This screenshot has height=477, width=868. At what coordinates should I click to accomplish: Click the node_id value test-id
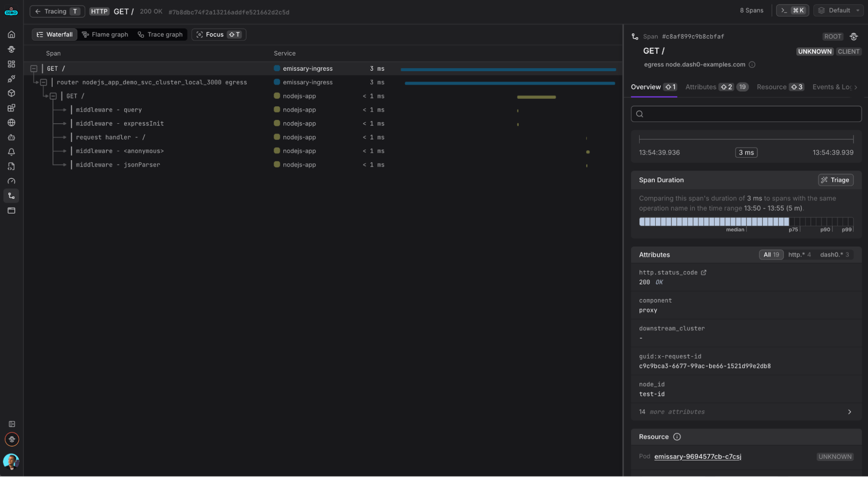652,394
